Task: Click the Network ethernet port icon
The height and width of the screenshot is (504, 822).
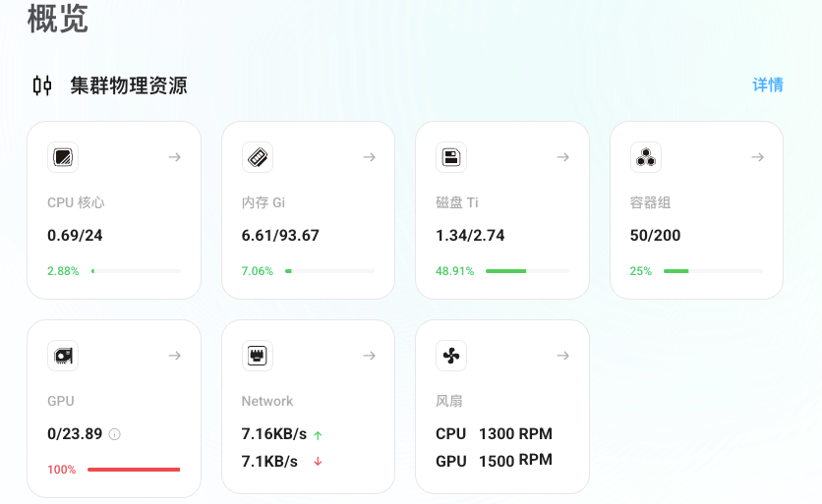Action: point(258,356)
